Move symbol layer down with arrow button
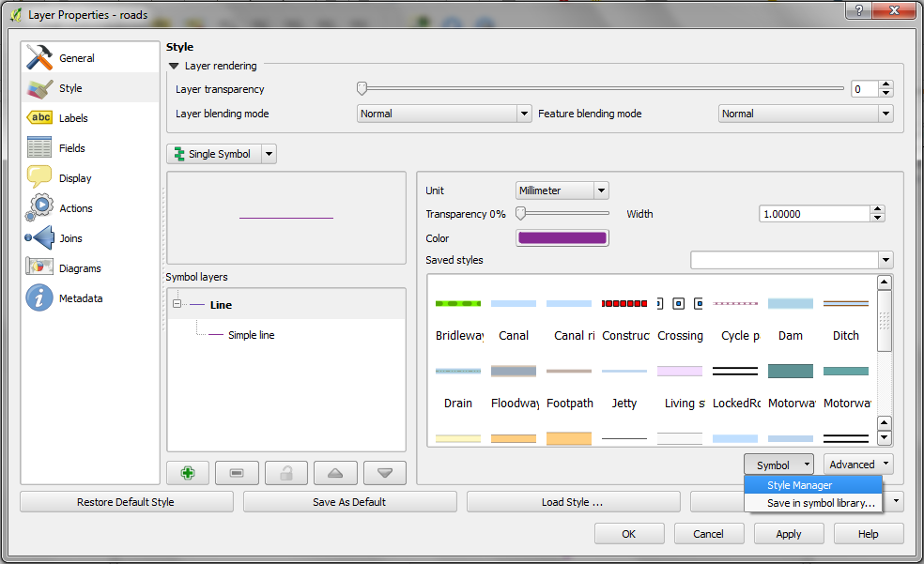 pyautogui.click(x=385, y=473)
